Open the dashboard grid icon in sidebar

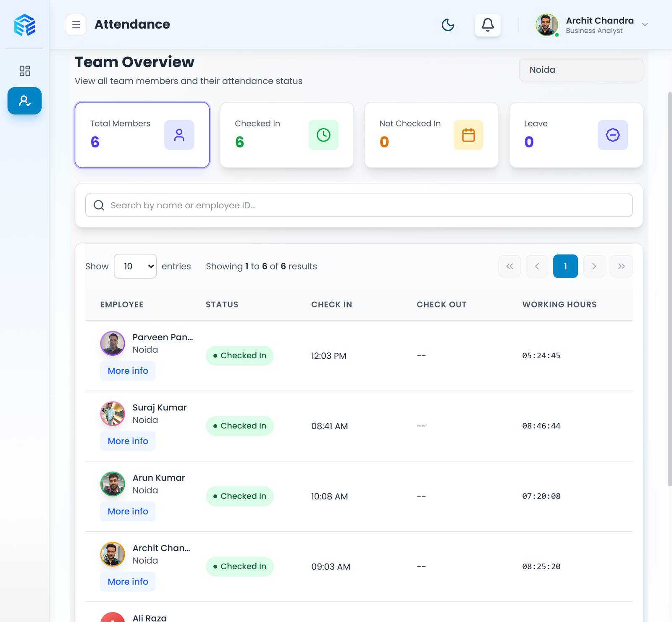tap(25, 71)
